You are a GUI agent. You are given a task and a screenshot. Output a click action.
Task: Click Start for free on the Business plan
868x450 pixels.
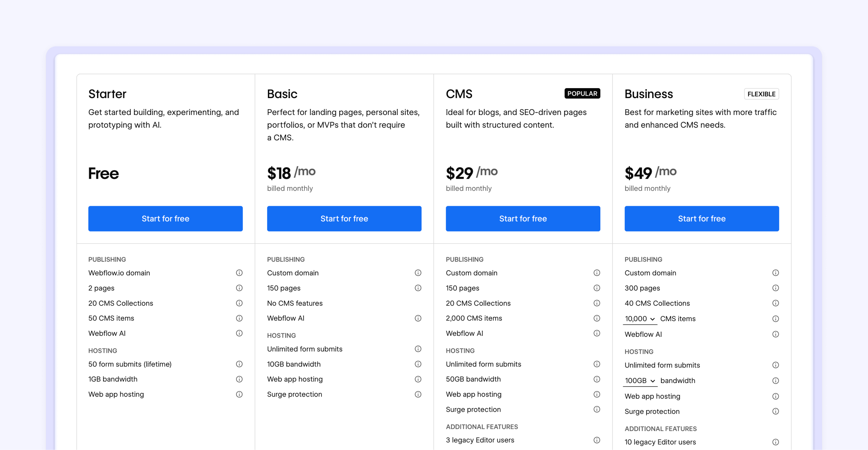(702, 218)
